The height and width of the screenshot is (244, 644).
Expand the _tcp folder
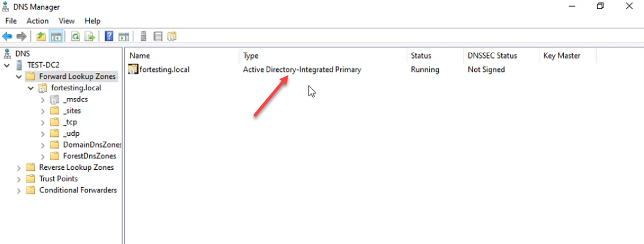click(x=43, y=122)
